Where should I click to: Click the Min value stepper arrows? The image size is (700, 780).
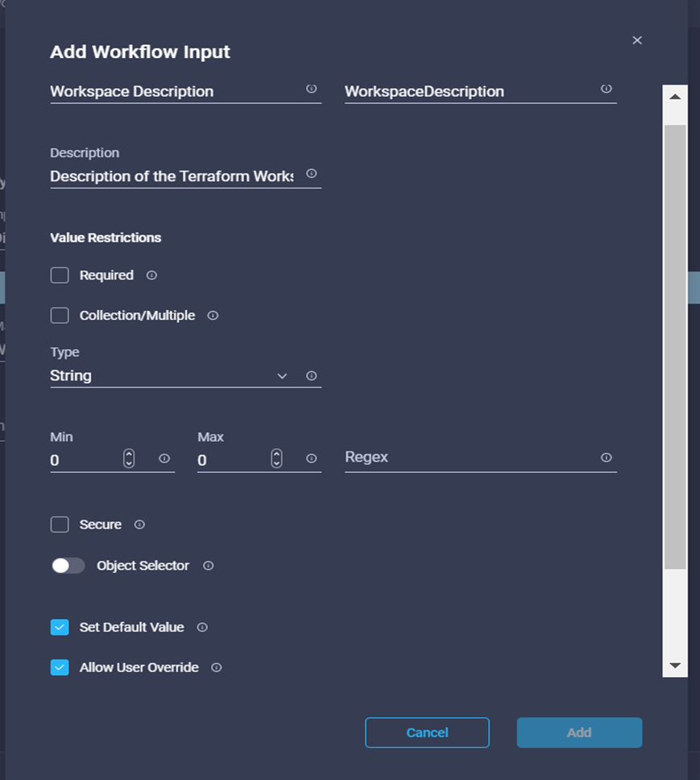click(x=129, y=458)
